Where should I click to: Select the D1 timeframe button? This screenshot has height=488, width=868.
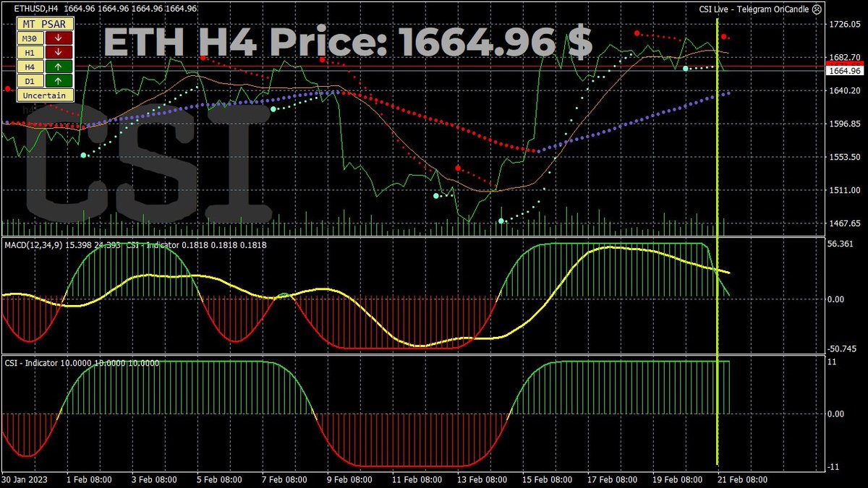click(30, 80)
